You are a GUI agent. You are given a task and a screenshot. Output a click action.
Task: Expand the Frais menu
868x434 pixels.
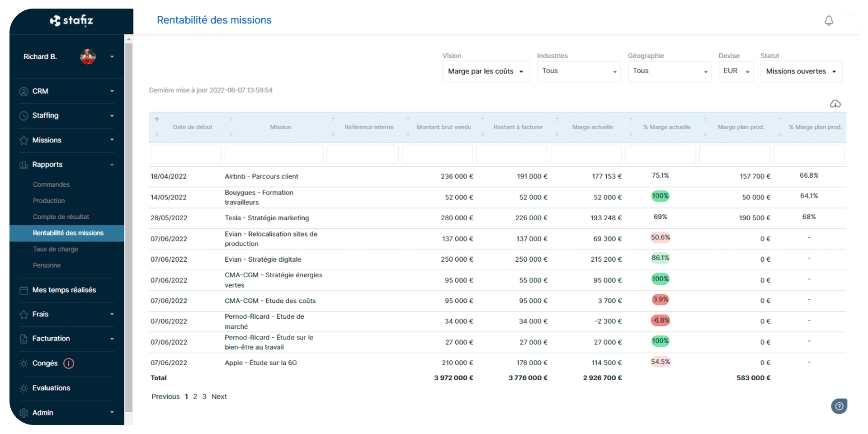point(112,314)
